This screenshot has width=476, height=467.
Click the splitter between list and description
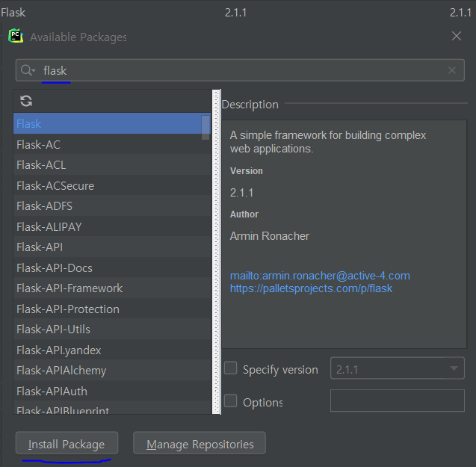pos(216,252)
